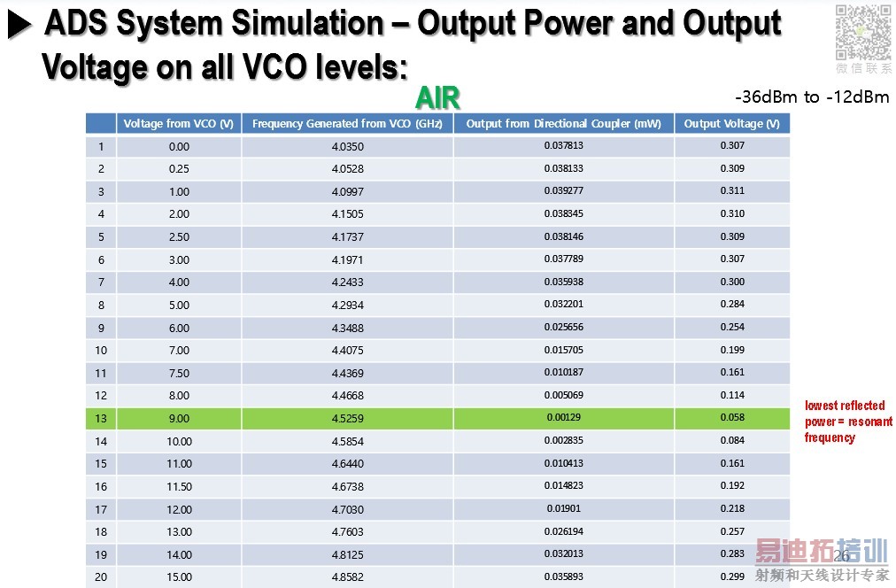
Task: Click the red 'lowest reflected power' note
Action: pos(848,422)
